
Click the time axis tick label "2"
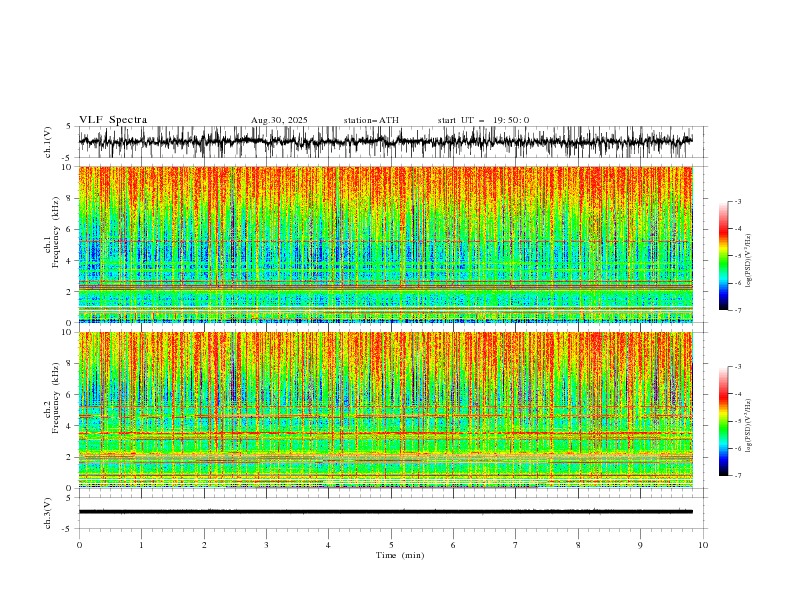coord(204,545)
